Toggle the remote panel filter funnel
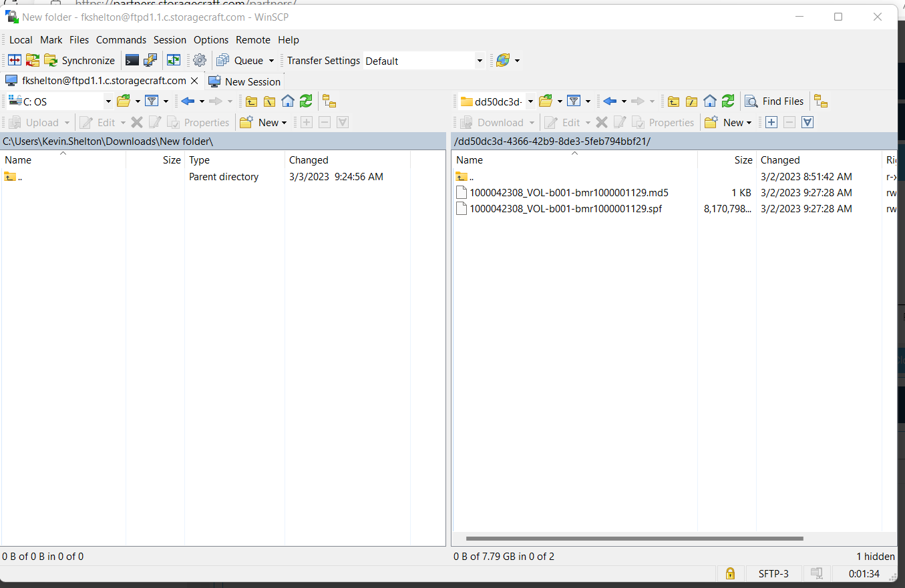This screenshot has height=588, width=905. 574,101
